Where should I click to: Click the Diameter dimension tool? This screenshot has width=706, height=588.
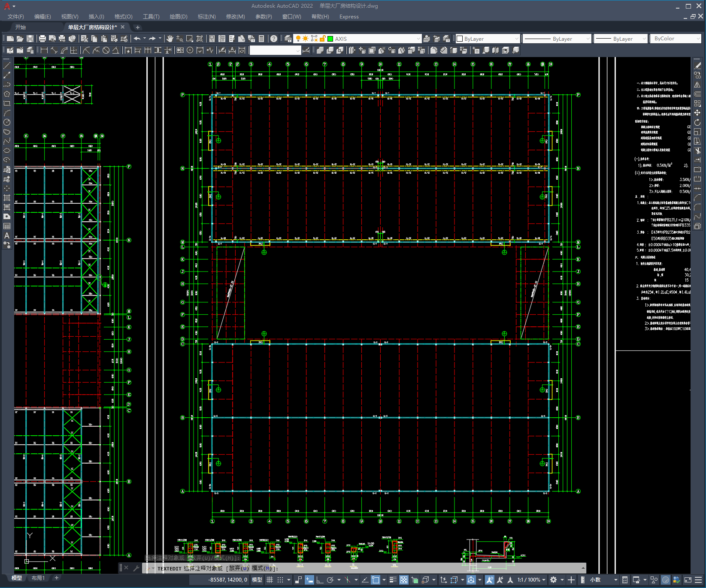tap(106, 50)
